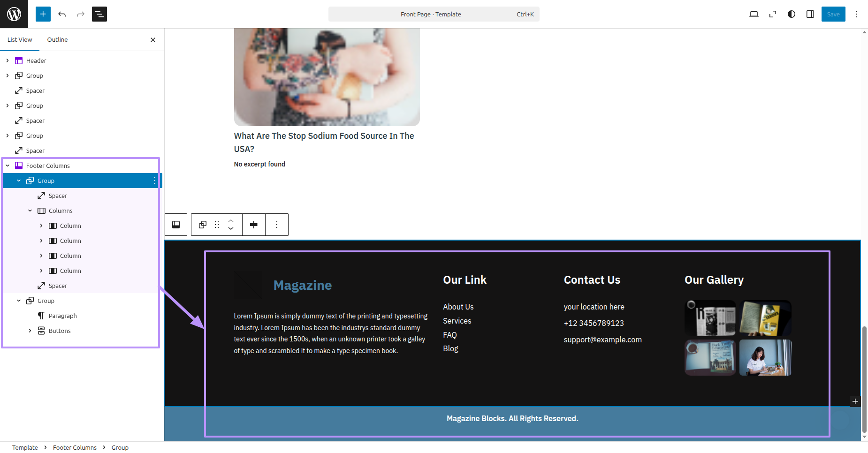Viewport: 868px width, 453px height.
Task: Open the Styles half-circle icon
Action: coord(792,14)
